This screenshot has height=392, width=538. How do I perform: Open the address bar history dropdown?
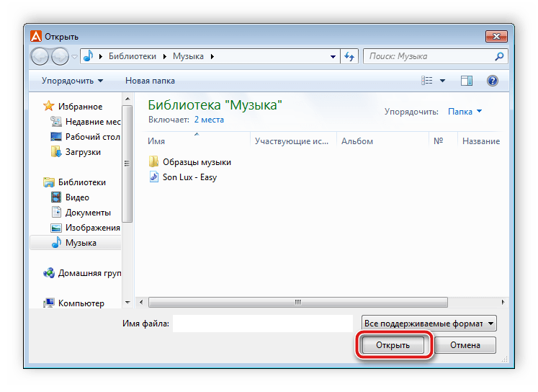click(x=333, y=57)
